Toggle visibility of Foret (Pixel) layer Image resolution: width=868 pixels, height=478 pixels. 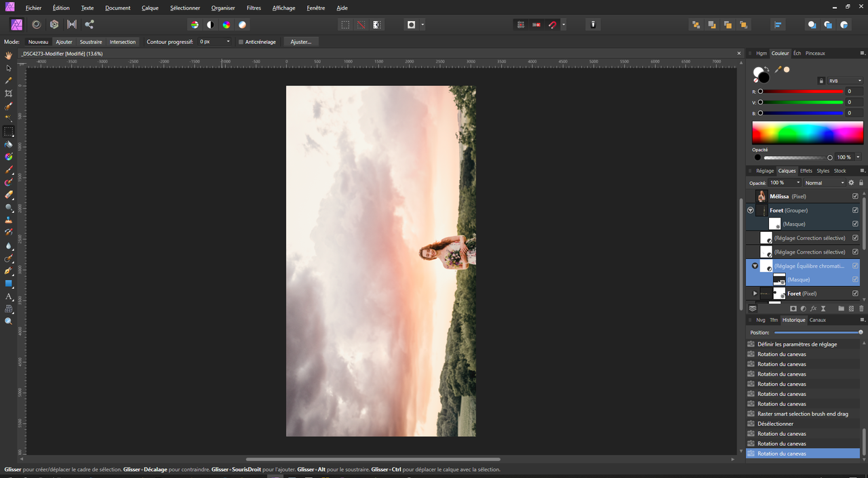click(x=855, y=294)
